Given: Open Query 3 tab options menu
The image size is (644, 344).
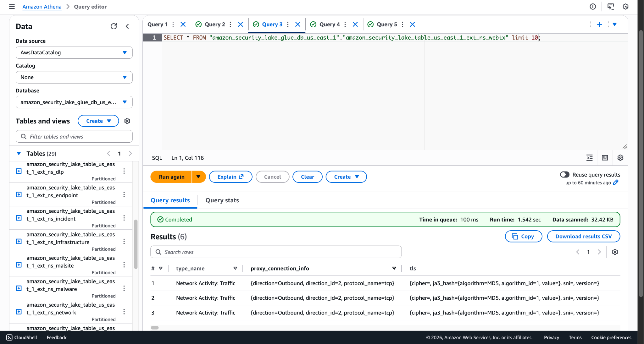Looking at the screenshot, I should 288,24.
